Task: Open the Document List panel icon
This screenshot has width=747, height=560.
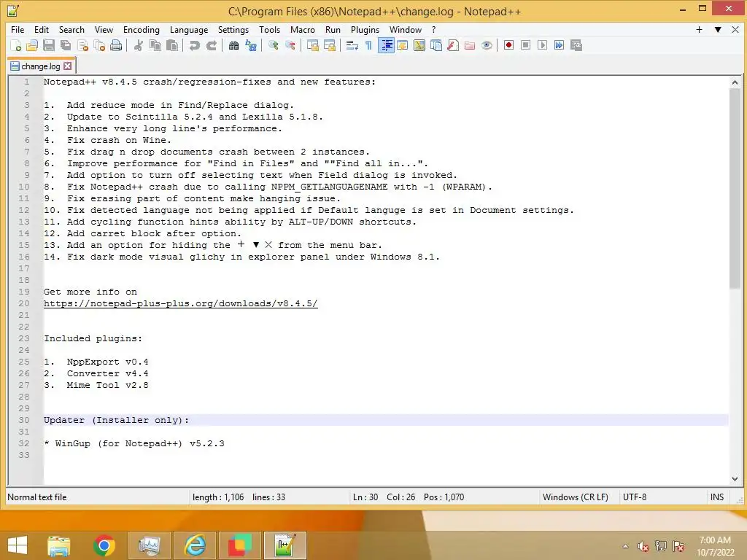Action: click(436, 45)
